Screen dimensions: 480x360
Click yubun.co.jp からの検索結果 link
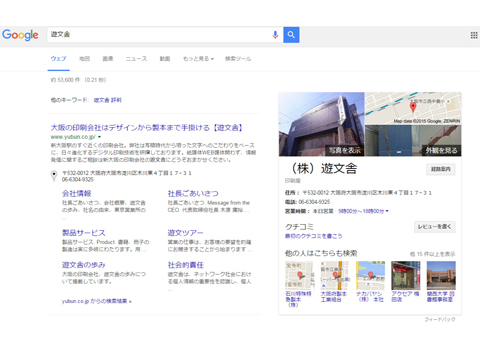pos(97,301)
